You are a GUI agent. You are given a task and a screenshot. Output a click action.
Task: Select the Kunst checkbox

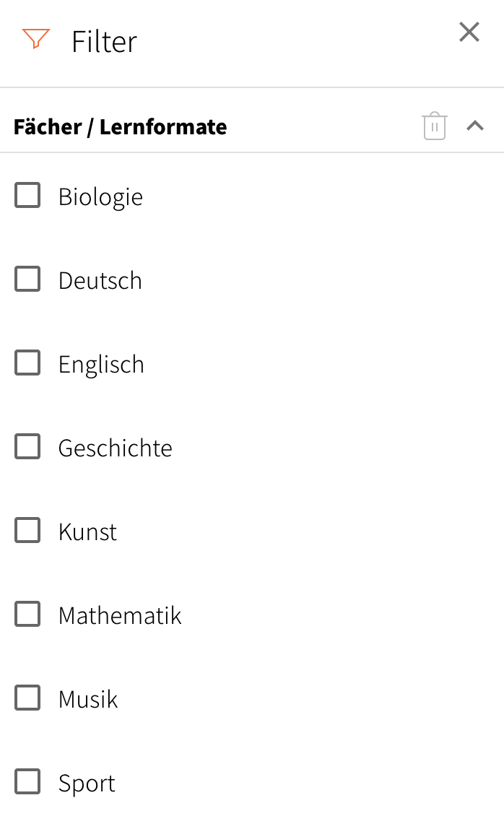point(27,530)
